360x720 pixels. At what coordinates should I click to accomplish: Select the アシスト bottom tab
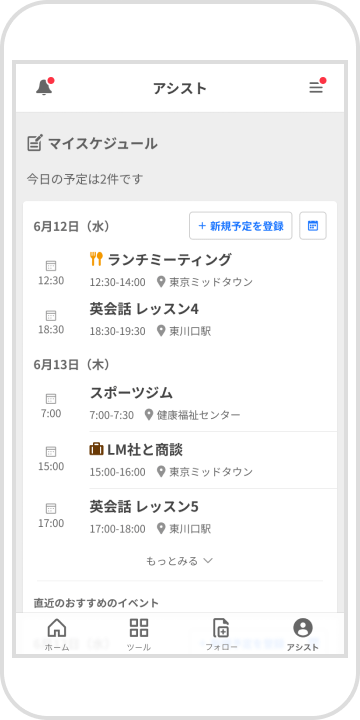coord(303,634)
